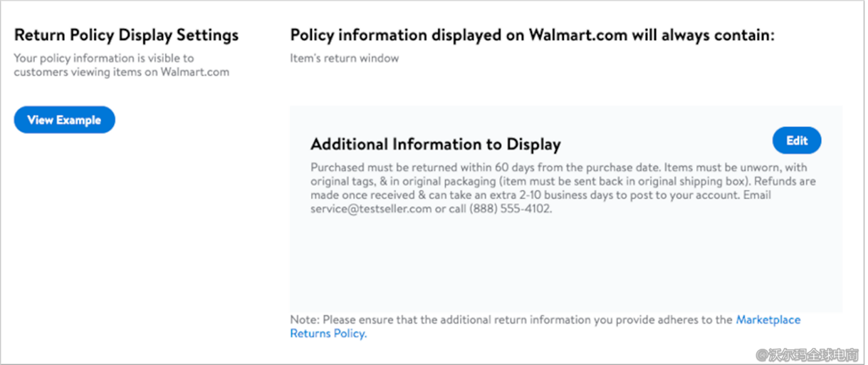Click the Item's return window text

344,58
